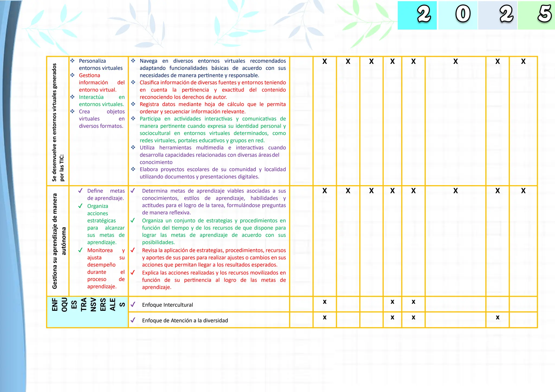Click the red capacity 'Monitorea y ajusta su desempeño'

106,268
